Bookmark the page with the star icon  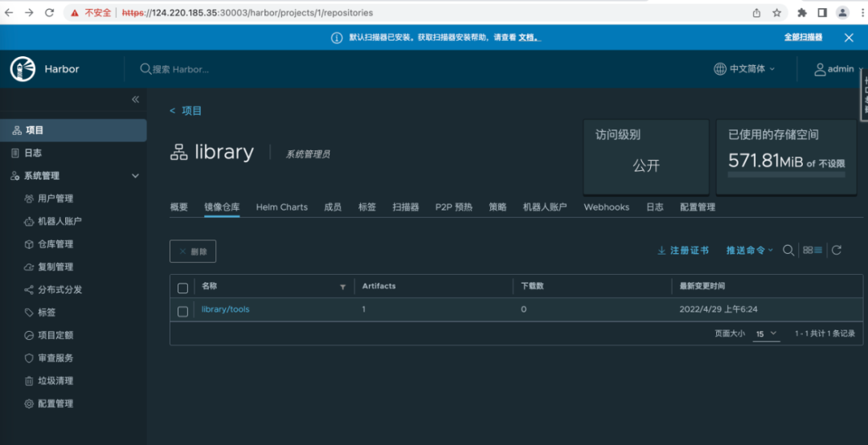pos(776,13)
